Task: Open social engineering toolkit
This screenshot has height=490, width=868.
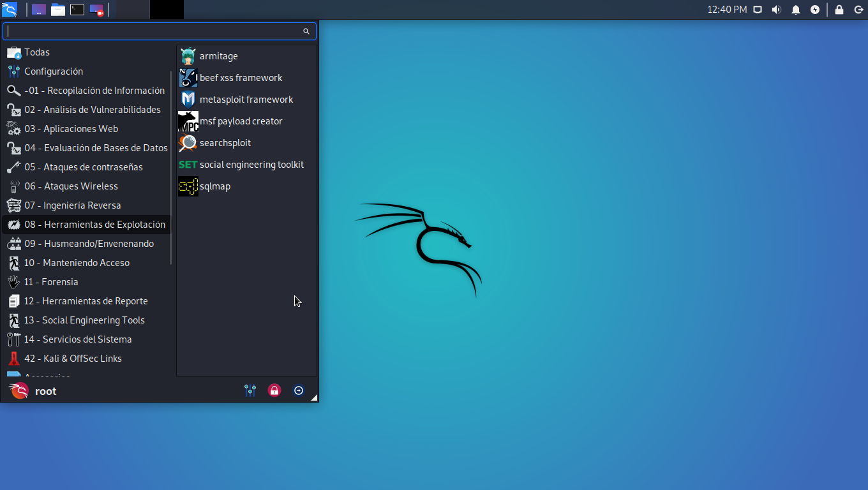Action: pyautogui.click(x=246, y=165)
